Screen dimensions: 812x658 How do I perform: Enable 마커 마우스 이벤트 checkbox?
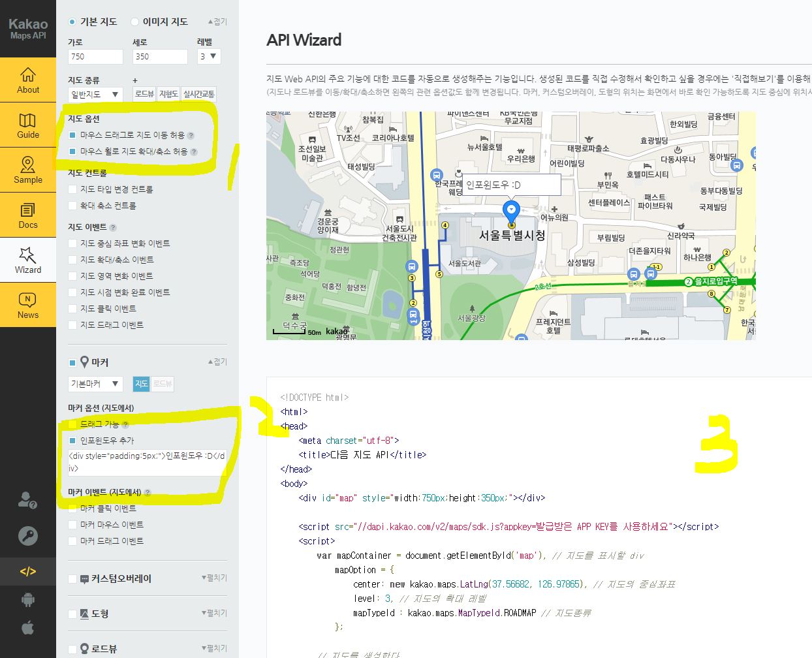[x=72, y=525]
